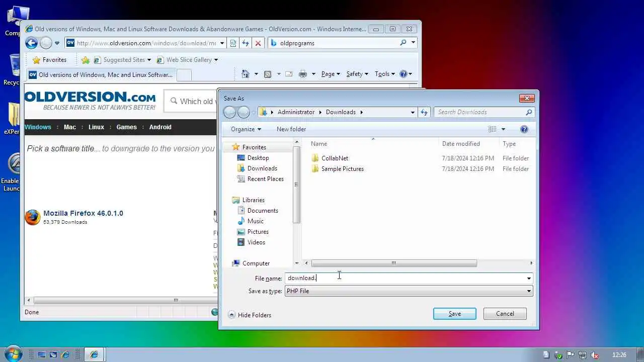Screen dimensions: 644x362
Task: Open the views dropdown arrow
Action: tap(503, 129)
